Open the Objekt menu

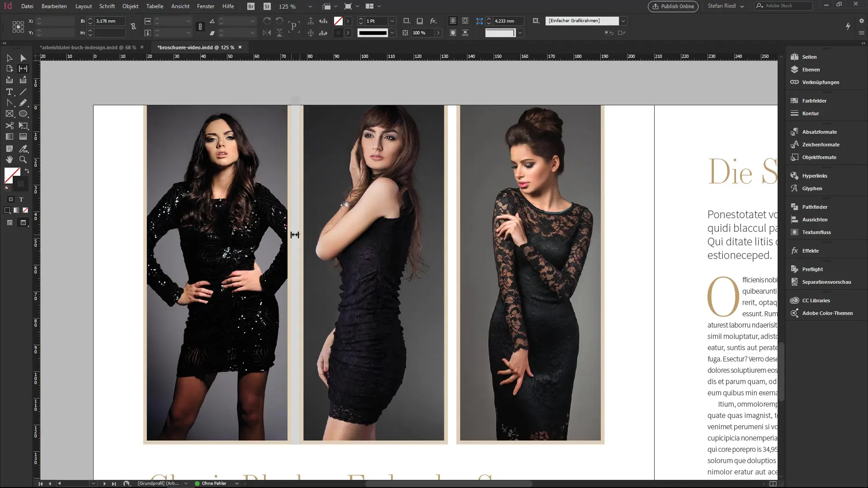130,6
